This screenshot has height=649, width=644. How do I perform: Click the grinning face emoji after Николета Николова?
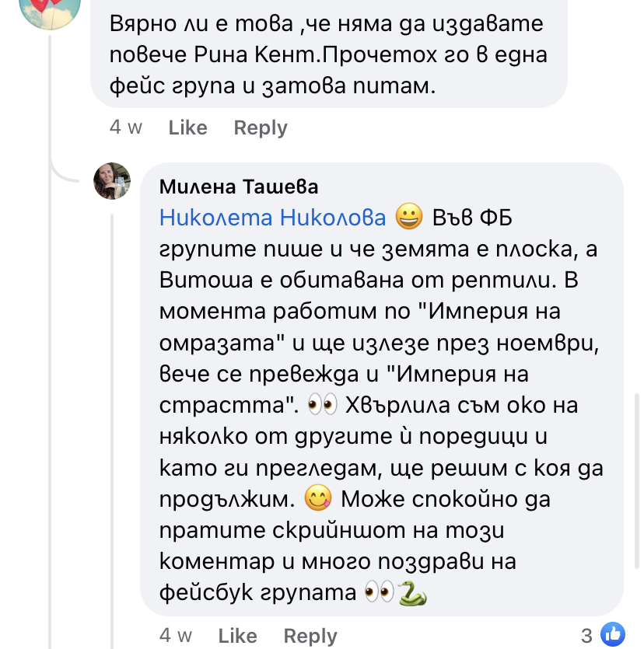point(408,217)
